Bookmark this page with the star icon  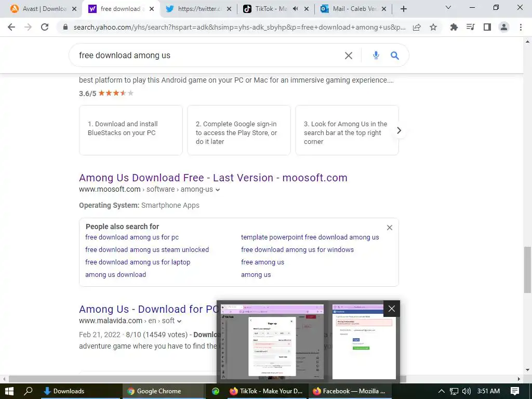[433, 27]
